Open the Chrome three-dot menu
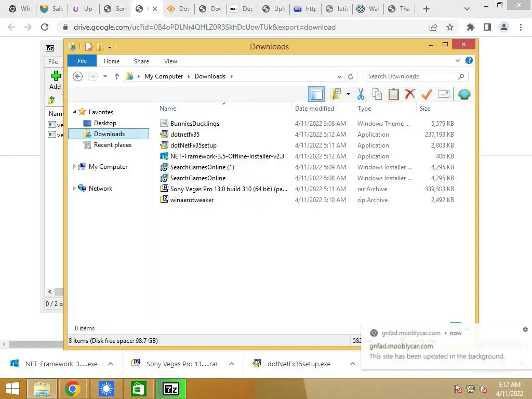532x399 pixels. [x=521, y=27]
